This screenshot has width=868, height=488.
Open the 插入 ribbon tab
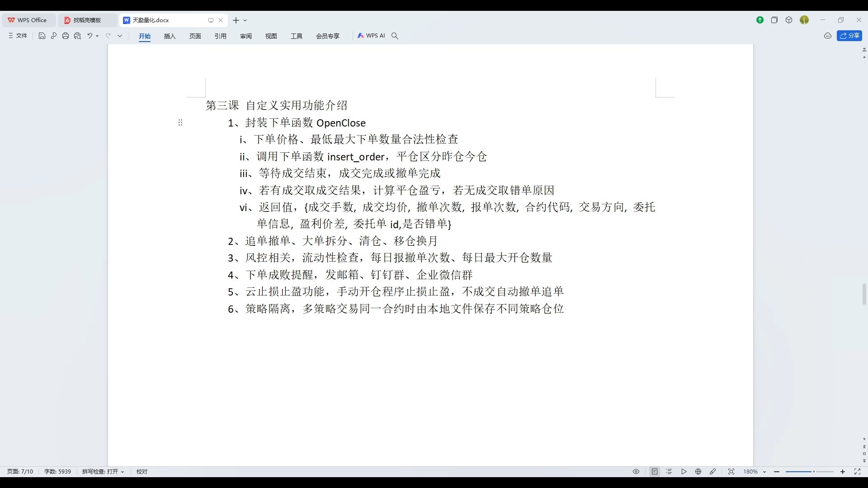[x=170, y=36]
